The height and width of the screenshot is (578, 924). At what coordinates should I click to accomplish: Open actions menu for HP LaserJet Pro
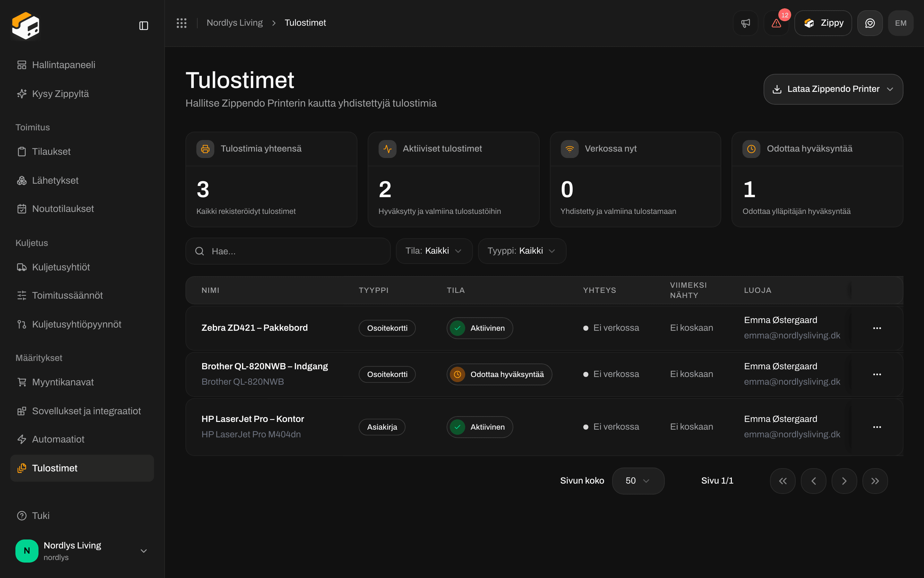(877, 427)
